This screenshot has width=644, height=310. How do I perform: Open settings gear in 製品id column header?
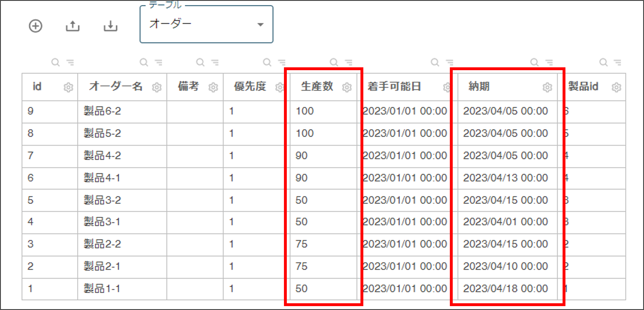pyautogui.click(x=617, y=87)
